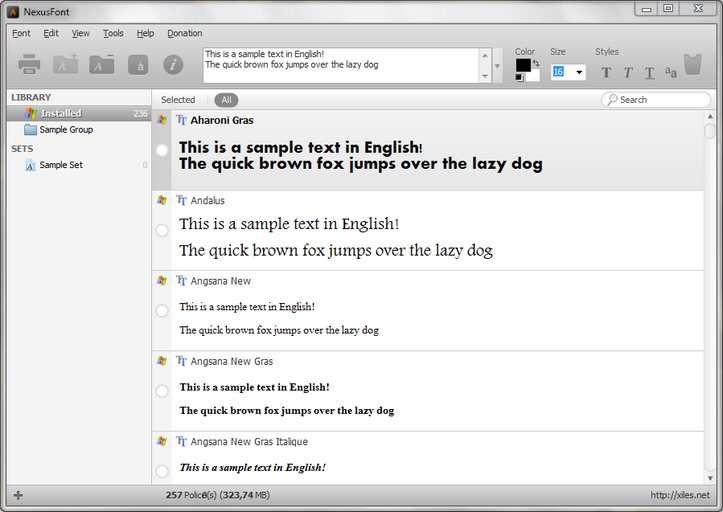The image size is (723, 512).
Task: Click the plus icon in the status bar
Action: [x=18, y=495]
